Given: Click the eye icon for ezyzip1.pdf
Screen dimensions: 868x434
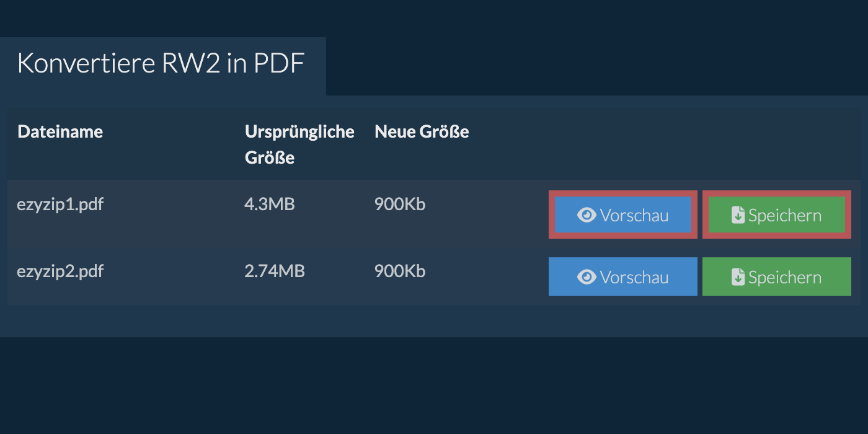Looking at the screenshot, I should click(x=586, y=215).
